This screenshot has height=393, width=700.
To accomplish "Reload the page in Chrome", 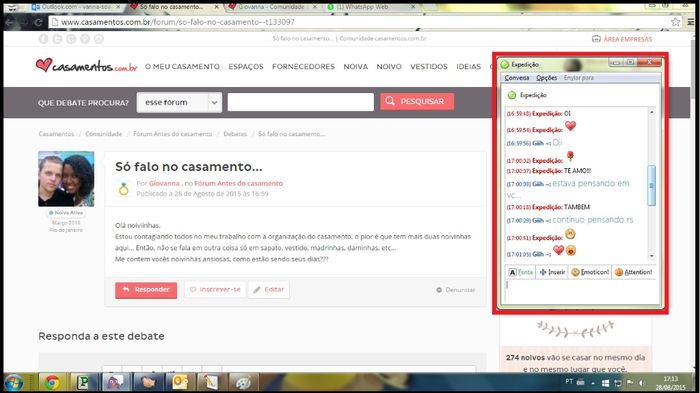I will 39,22.
